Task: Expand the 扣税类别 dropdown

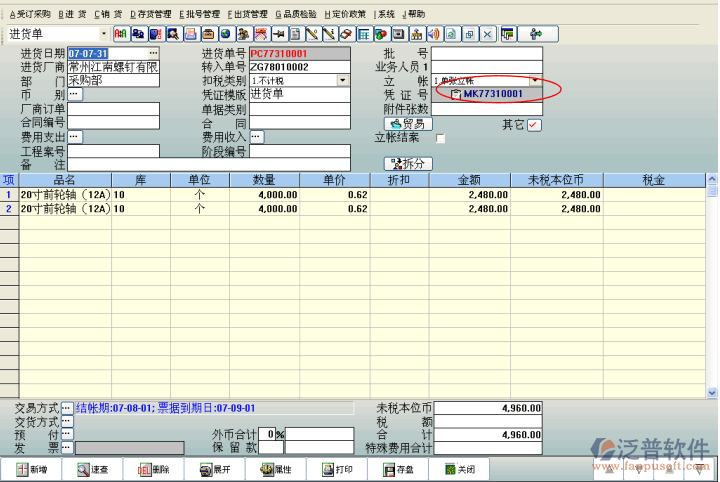Action: [x=343, y=80]
